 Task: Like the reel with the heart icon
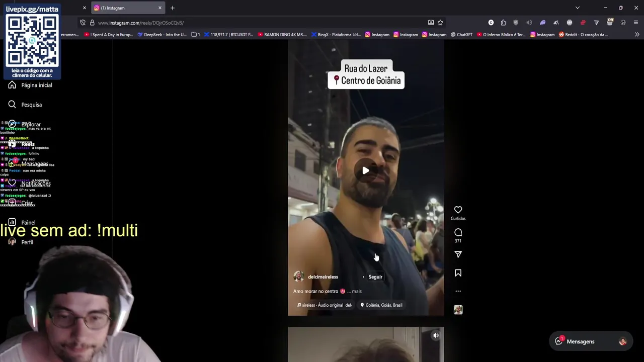click(x=458, y=210)
